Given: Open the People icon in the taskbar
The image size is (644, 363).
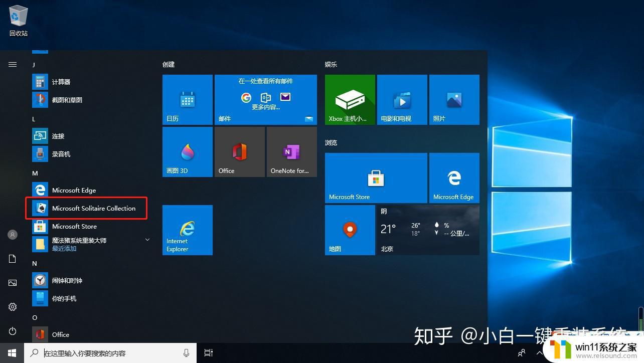Looking at the screenshot, I should click(x=522, y=353).
